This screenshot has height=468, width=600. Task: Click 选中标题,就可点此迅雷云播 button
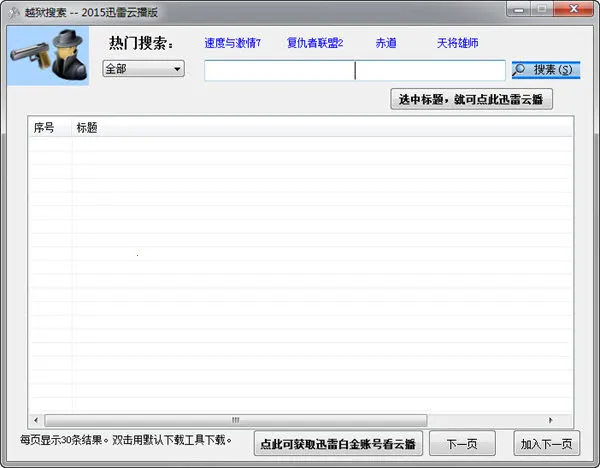pyautogui.click(x=470, y=99)
